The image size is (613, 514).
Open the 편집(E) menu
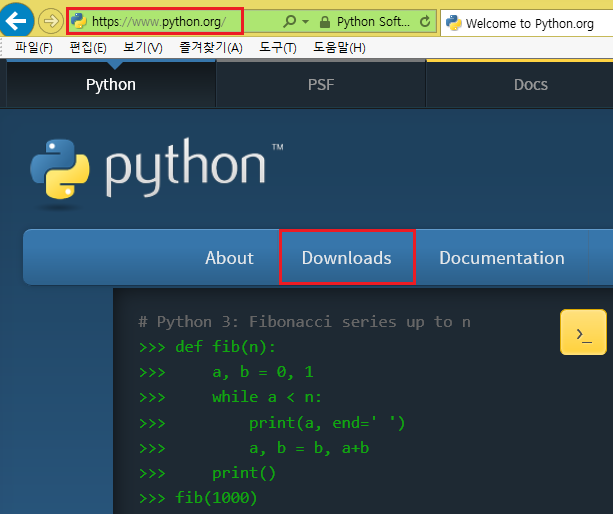tap(88, 48)
